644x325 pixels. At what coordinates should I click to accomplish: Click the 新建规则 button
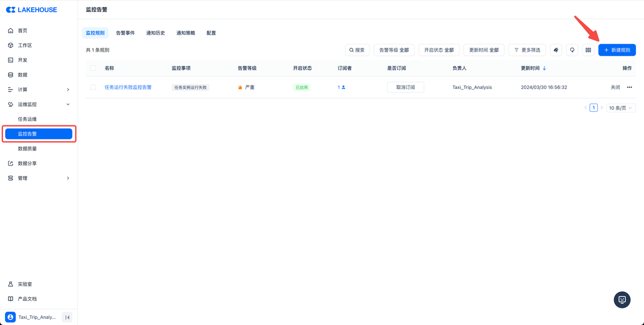click(617, 50)
